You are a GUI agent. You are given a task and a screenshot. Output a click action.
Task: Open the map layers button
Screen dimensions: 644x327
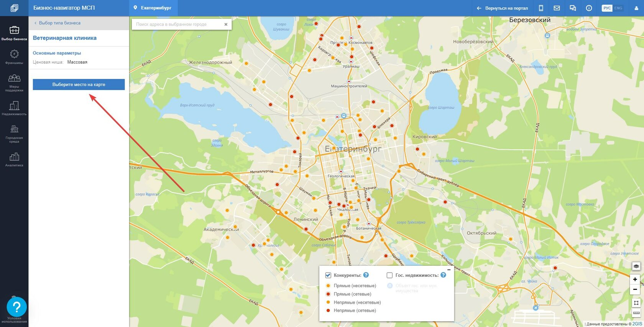tap(636, 266)
